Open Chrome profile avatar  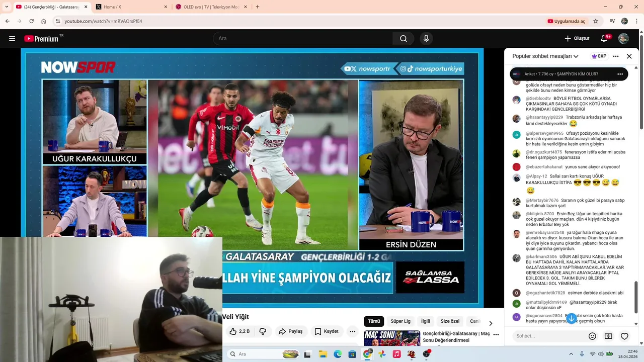tap(624, 21)
